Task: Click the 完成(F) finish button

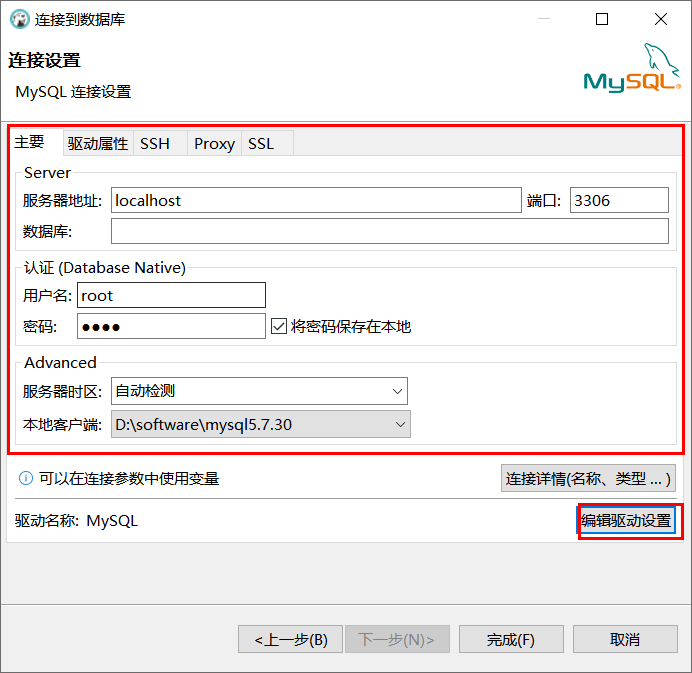Action: pos(511,639)
